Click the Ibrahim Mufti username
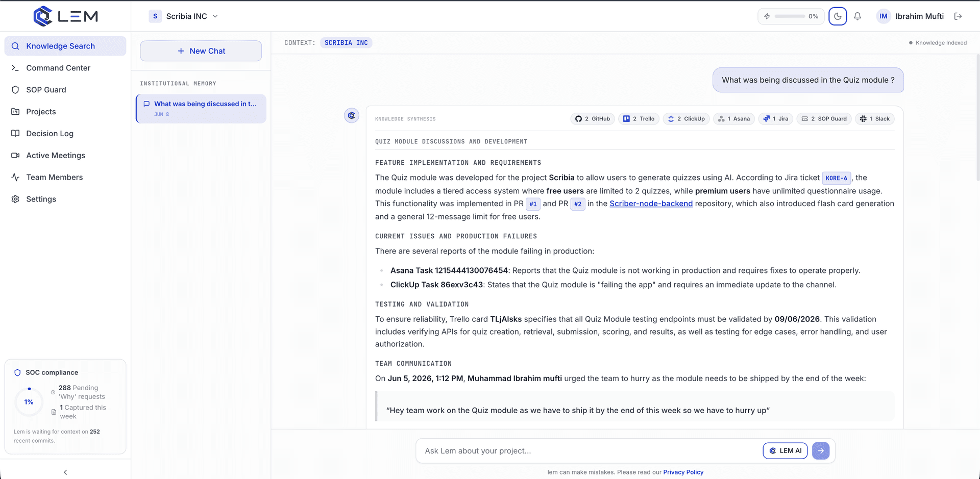Screen dimensions: 980x479 (x=920, y=16)
